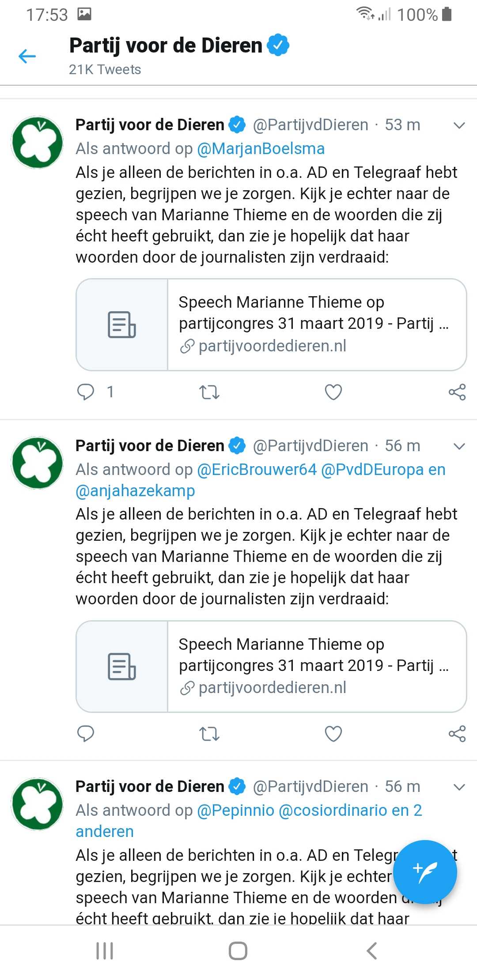Retweet the tweet answering @EricBrouwer64

[209, 734]
